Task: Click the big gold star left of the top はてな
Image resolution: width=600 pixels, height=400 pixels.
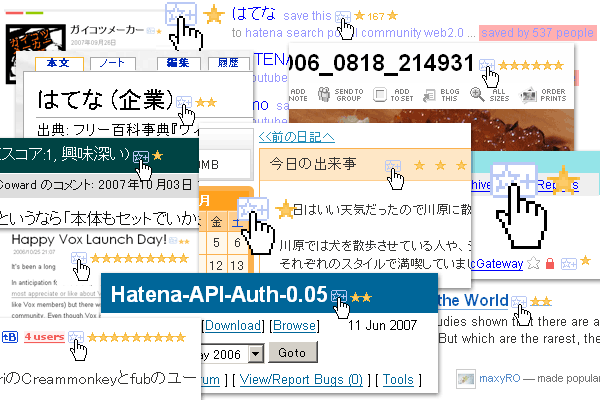Action: click(214, 15)
